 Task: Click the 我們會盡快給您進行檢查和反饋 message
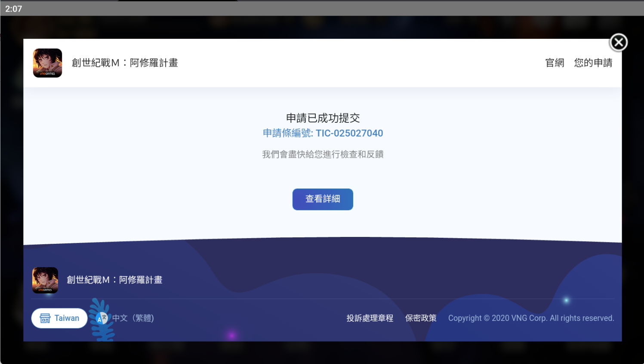pyautogui.click(x=323, y=154)
